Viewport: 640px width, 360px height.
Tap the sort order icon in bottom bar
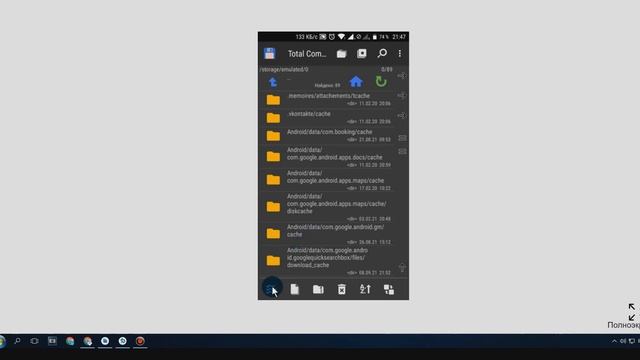pos(365,289)
